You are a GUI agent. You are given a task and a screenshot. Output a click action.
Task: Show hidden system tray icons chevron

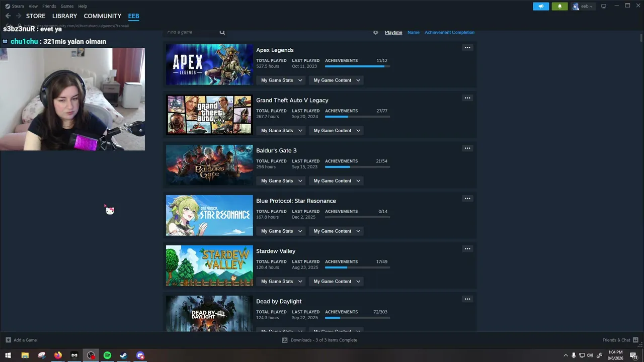click(566, 355)
